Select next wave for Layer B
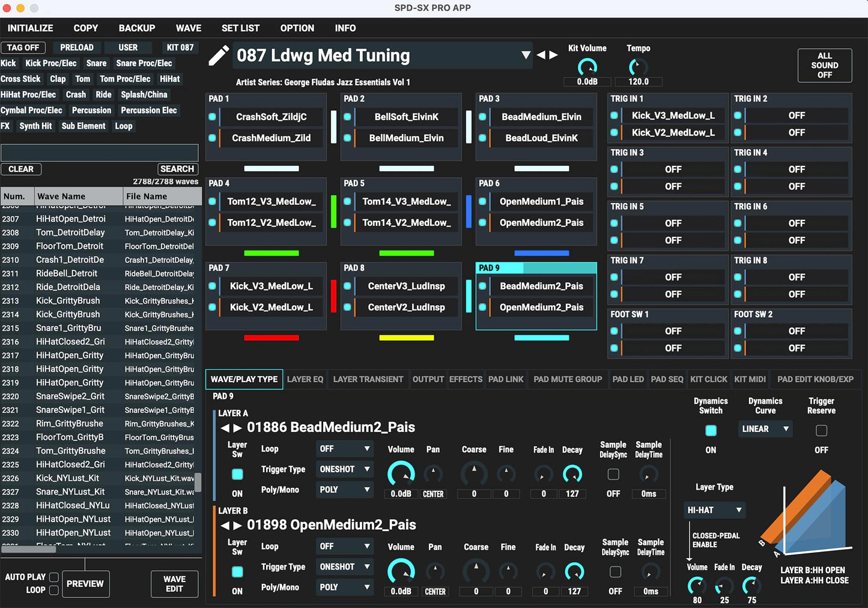 [237, 526]
